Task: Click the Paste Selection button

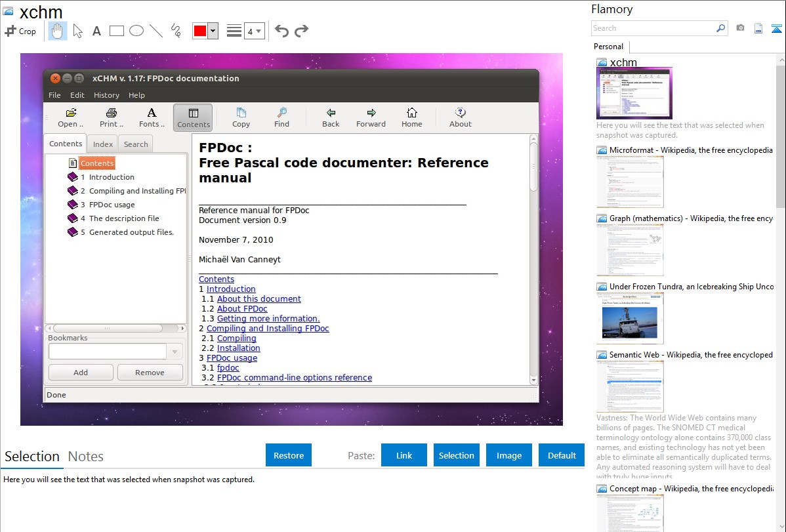Action: pyautogui.click(x=456, y=455)
